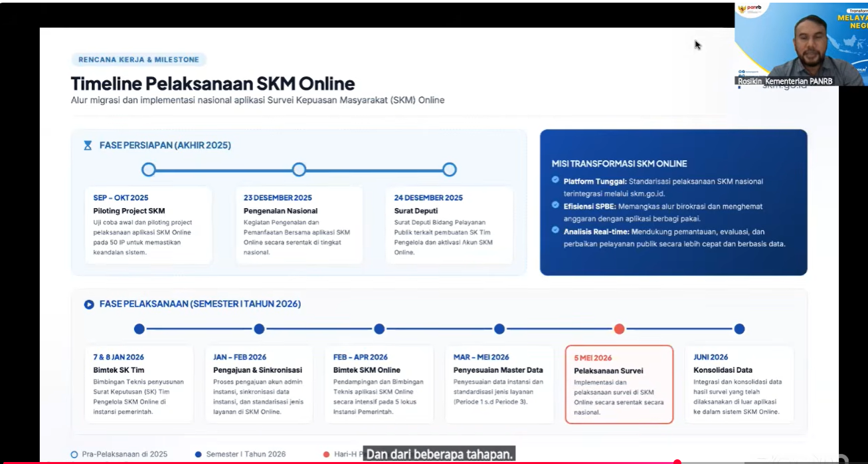868x464 pixels.
Task: Click the 'Analisis Real-time:' bold text
Action: 596,232
